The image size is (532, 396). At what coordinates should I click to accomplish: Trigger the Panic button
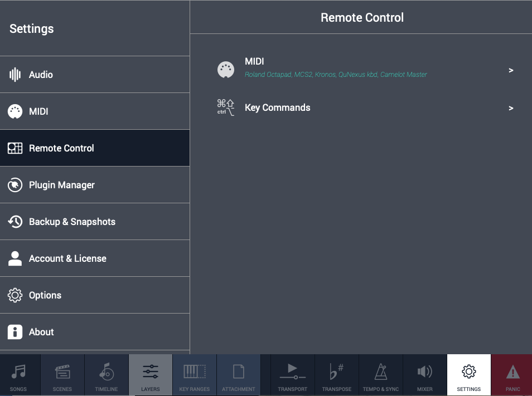(511, 374)
